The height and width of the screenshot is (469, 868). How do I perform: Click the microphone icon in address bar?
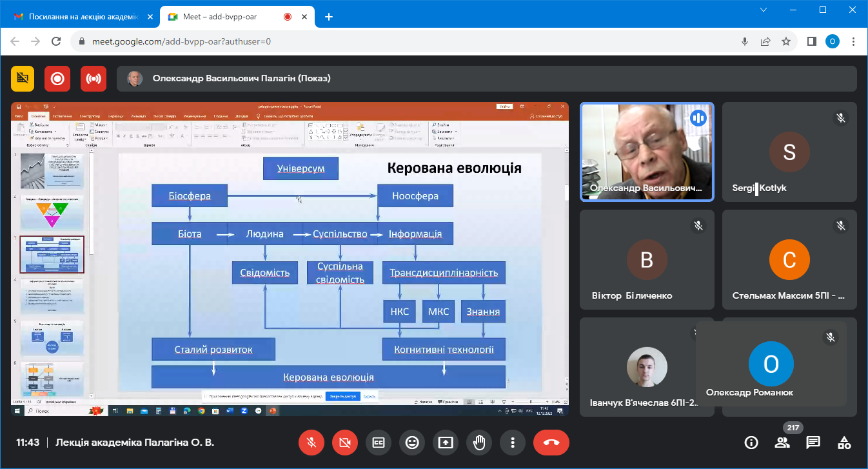745,41
